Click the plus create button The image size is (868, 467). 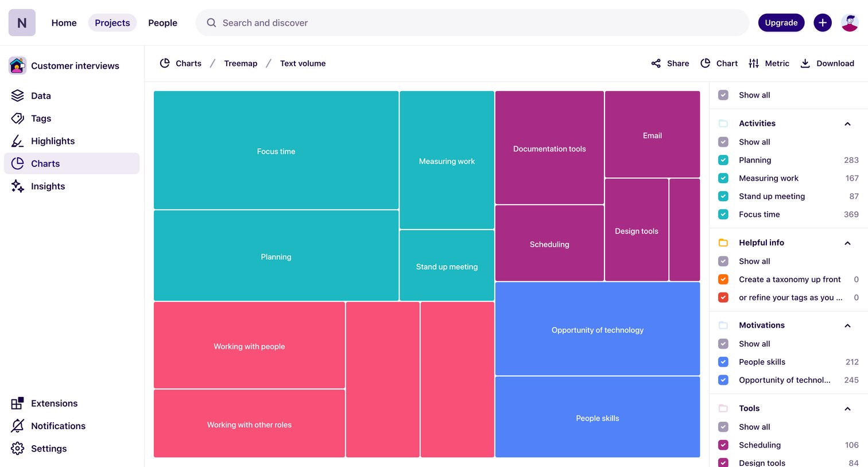[x=823, y=23]
